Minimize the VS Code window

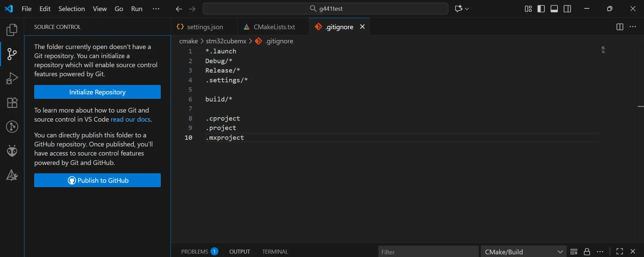click(x=587, y=9)
